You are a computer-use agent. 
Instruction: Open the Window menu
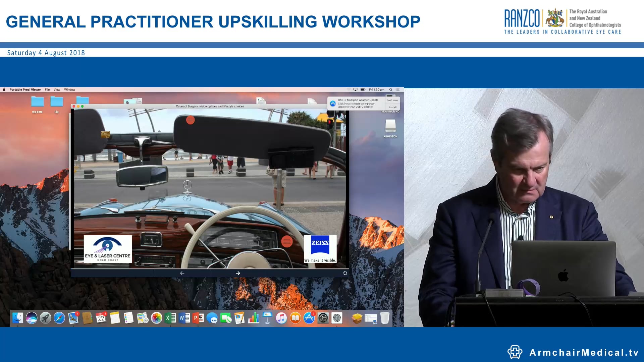(70, 89)
